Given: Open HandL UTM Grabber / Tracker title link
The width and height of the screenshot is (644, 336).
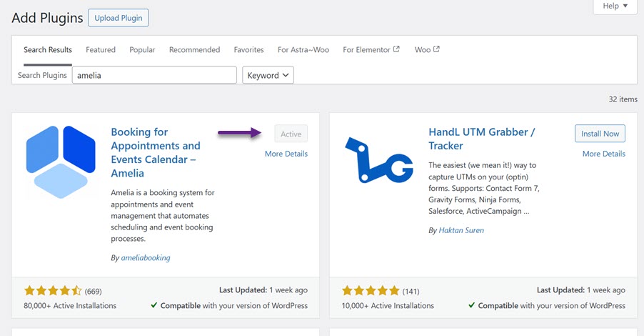Looking at the screenshot, I should pos(482,139).
